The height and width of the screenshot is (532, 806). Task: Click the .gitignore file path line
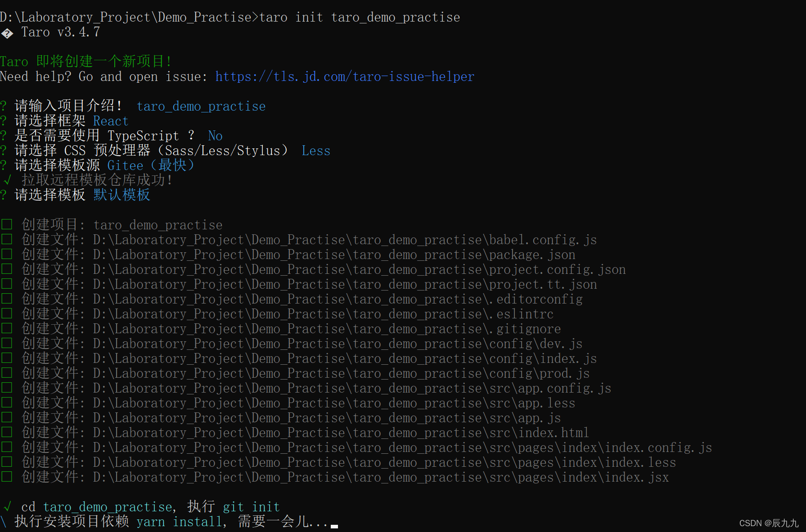291,329
